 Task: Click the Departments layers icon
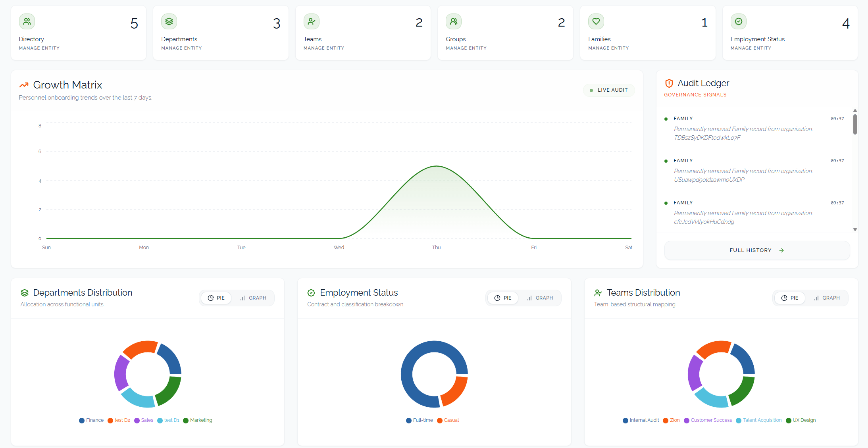point(169,21)
